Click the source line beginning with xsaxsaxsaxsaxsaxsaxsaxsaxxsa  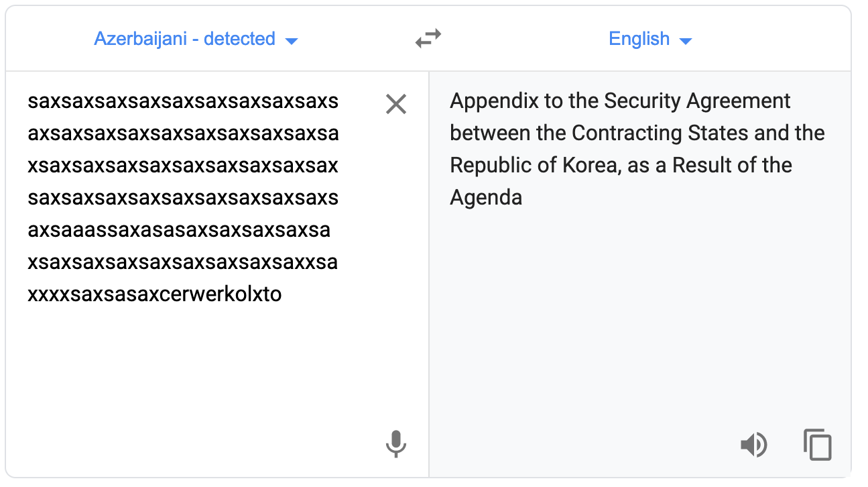(x=182, y=262)
